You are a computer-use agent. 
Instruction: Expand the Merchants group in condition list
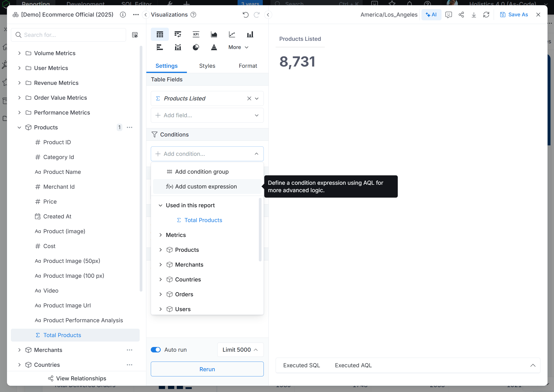(161, 265)
